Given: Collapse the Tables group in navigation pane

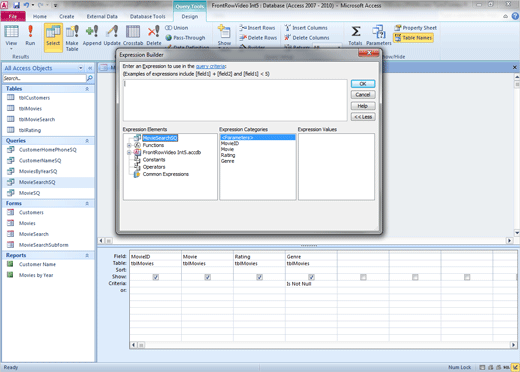Looking at the screenshot, I should pos(87,89).
